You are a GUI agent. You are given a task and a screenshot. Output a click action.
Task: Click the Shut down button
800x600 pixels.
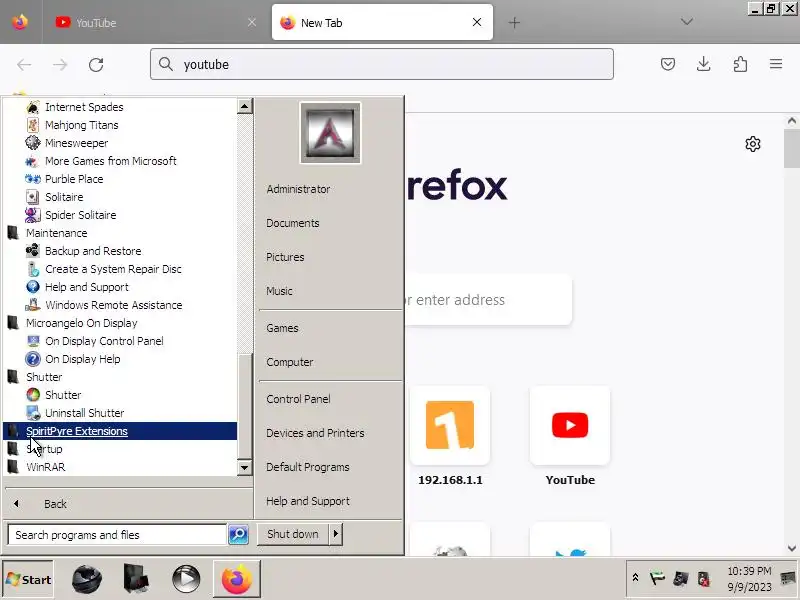(293, 534)
